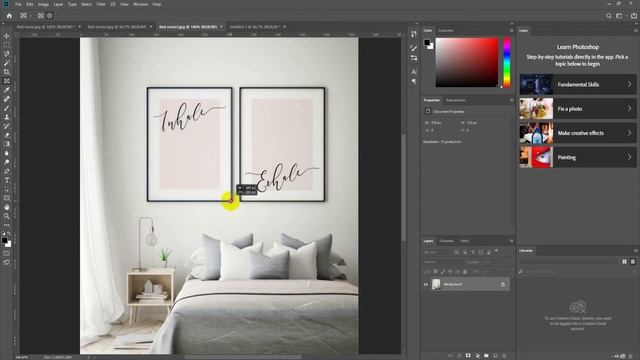
Task: Create new adjustment layer icon
Action: (x=477, y=356)
